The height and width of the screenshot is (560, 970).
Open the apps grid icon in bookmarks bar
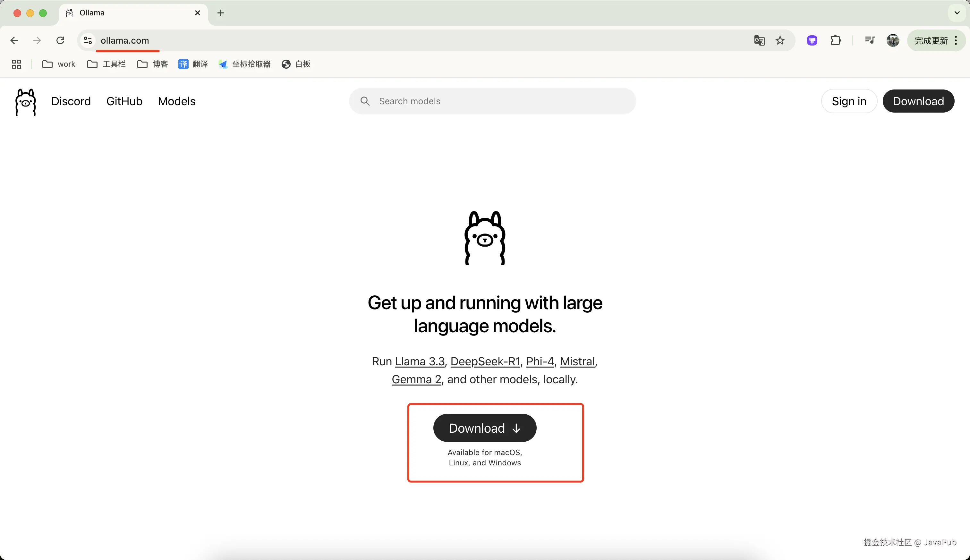pyautogui.click(x=17, y=64)
